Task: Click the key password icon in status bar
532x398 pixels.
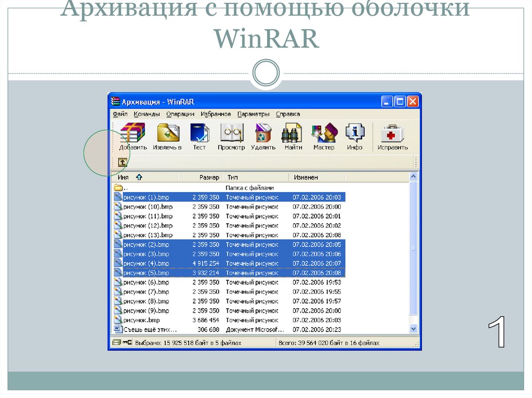Action: click(x=127, y=342)
